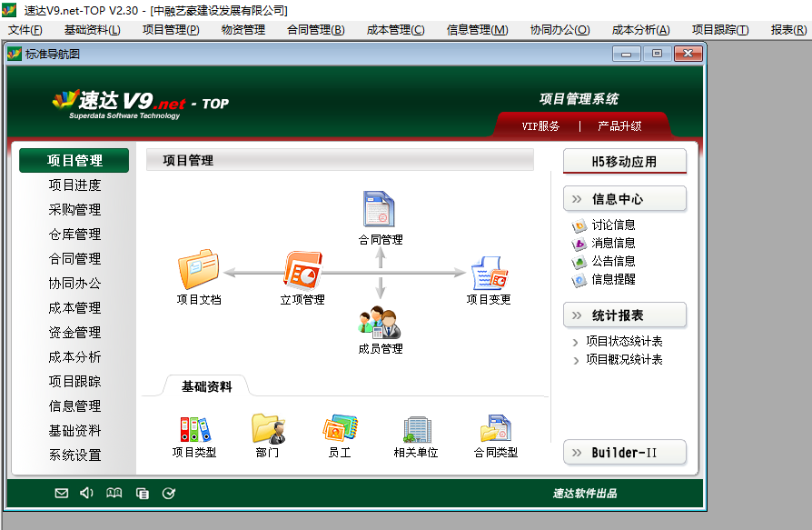Open the 项目跟踪(T) menu
Image resolution: width=812 pixels, height=530 pixels.
[x=720, y=30]
